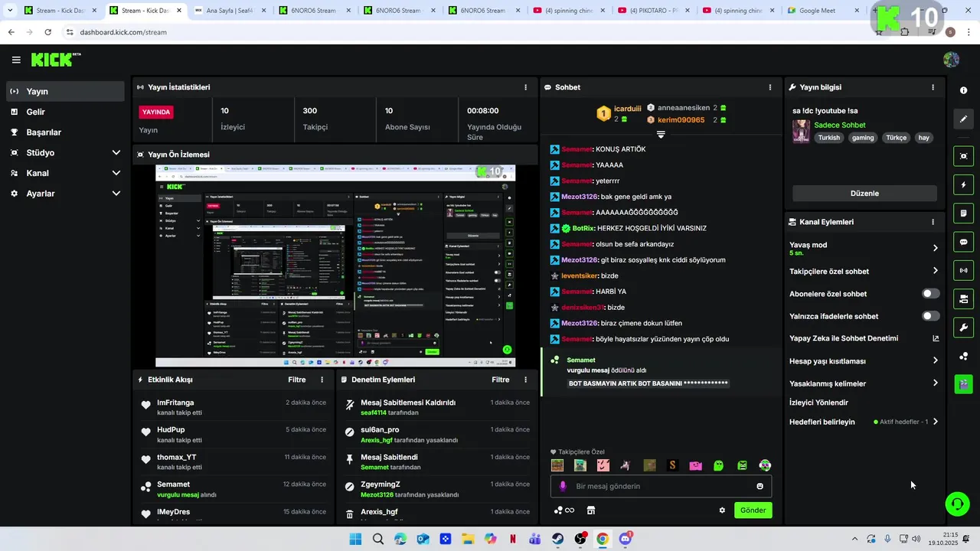Click the stream preview thumbnail
Image resolution: width=980 pixels, height=551 pixels.
pyautogui.click(x=335, y=266)
